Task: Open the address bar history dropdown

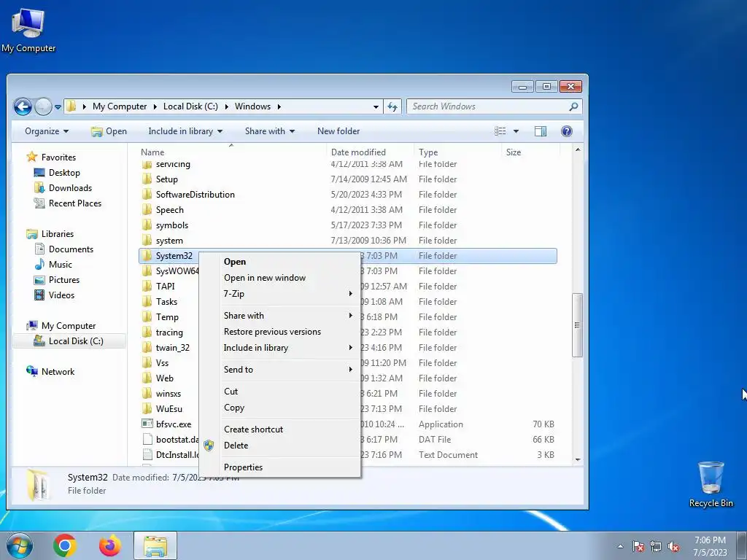Action: tap(376, 106)
